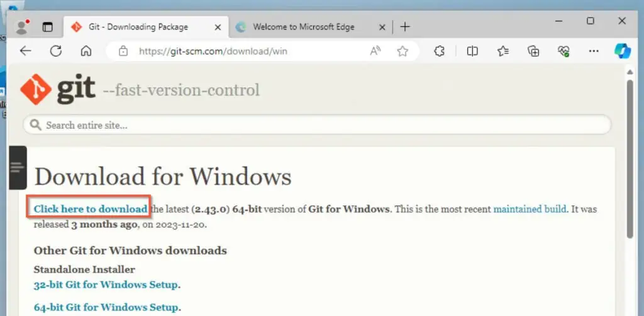The image size is (644, 316).
Task: Click the vertical page scrollbar
Action: coord(630,159)
